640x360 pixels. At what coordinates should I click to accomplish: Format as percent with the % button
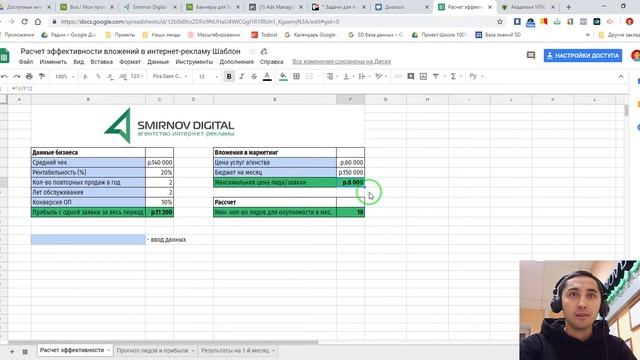click(98, 76)
